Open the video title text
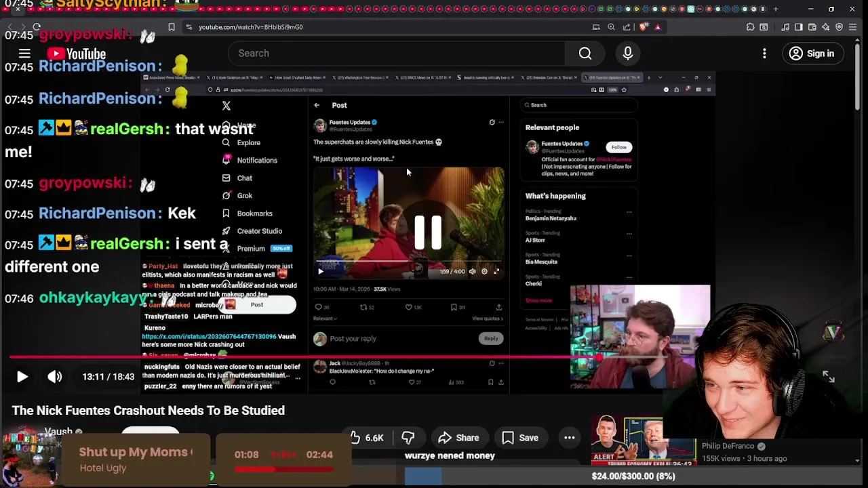Image resolution: width=868 pixels, height=488 pixels. [x=148, y=410]
